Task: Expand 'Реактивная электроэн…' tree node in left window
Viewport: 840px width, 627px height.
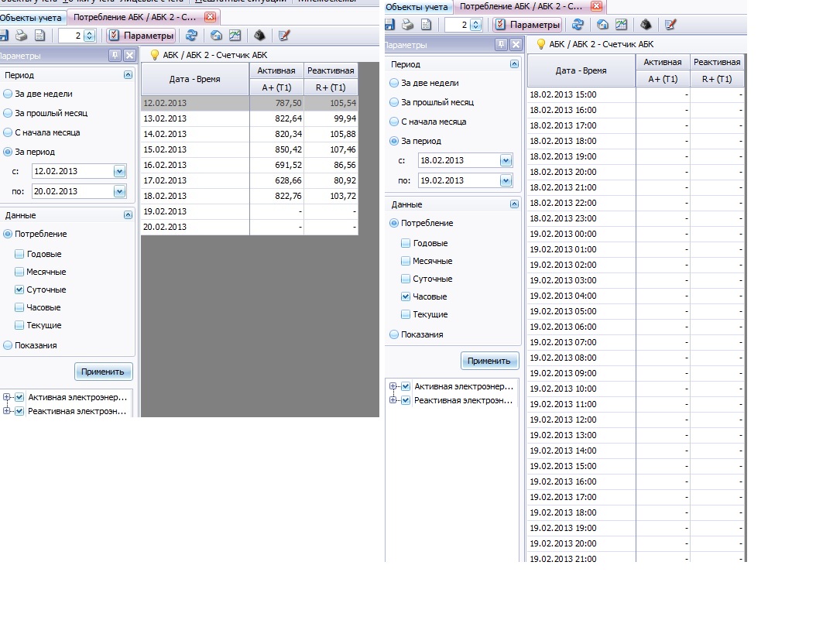Action: [x=6, y=411]
